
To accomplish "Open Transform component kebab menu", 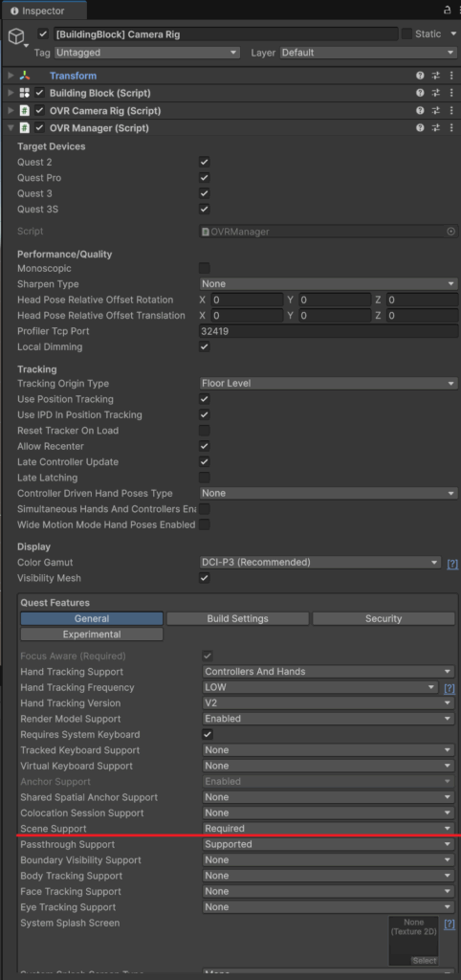I will point(451,76).
